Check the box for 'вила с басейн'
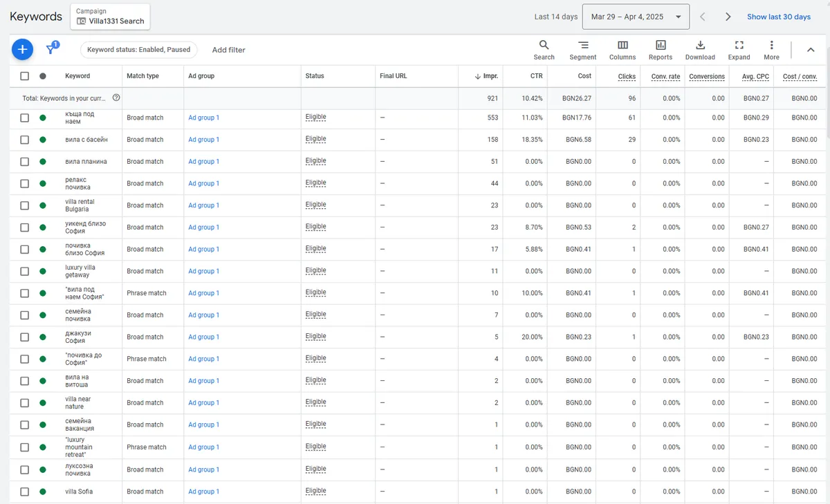The height and width of the screenshot is (504, 830). 25,140
